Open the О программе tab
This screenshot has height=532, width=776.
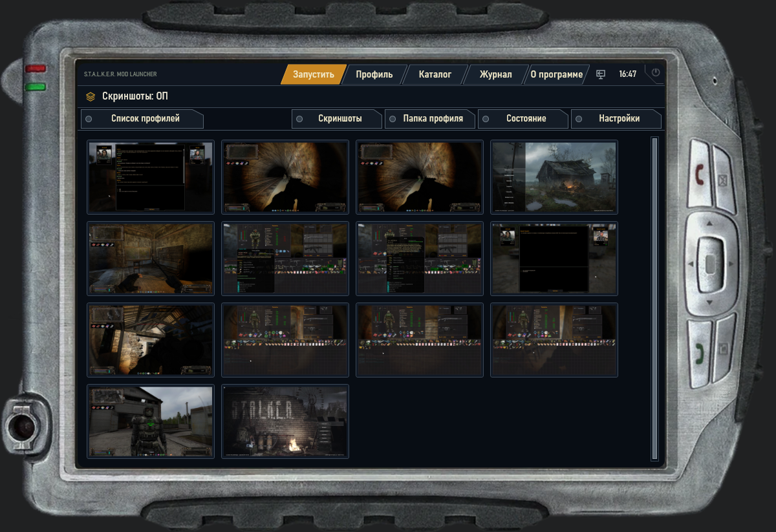pyautogui.click(x=556, y=74)
